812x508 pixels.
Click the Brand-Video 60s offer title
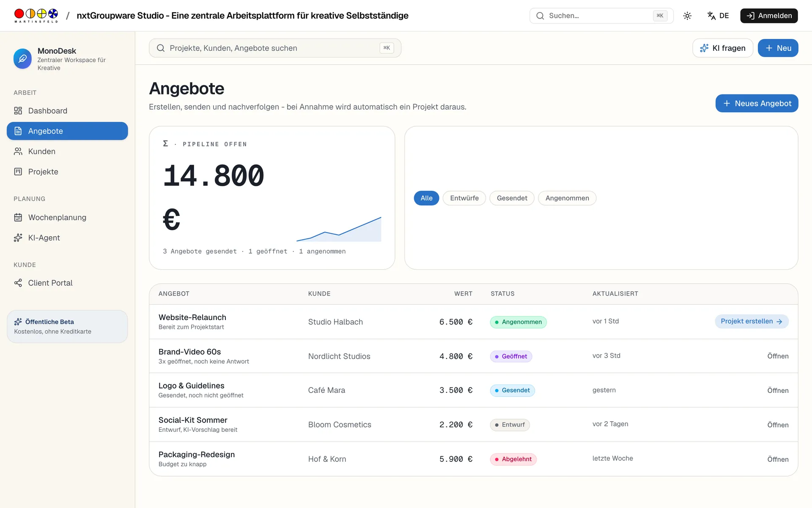pos(189,352)
